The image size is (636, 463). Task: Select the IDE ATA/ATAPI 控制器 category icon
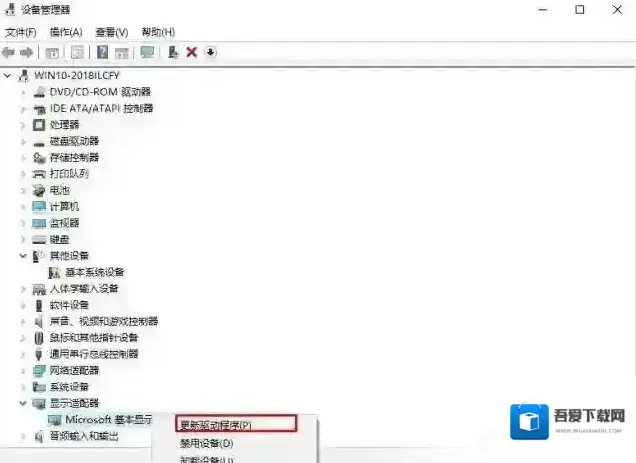(39, 109)
